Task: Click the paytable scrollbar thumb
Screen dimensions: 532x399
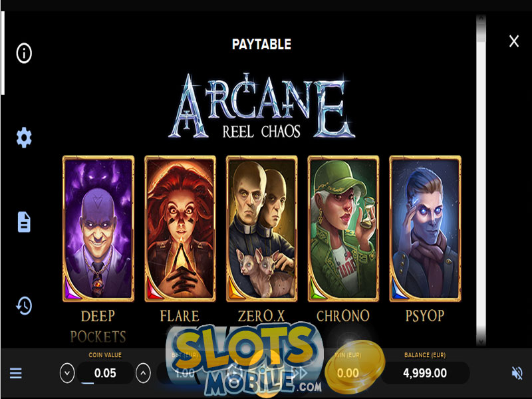Action: pos(481,32)
